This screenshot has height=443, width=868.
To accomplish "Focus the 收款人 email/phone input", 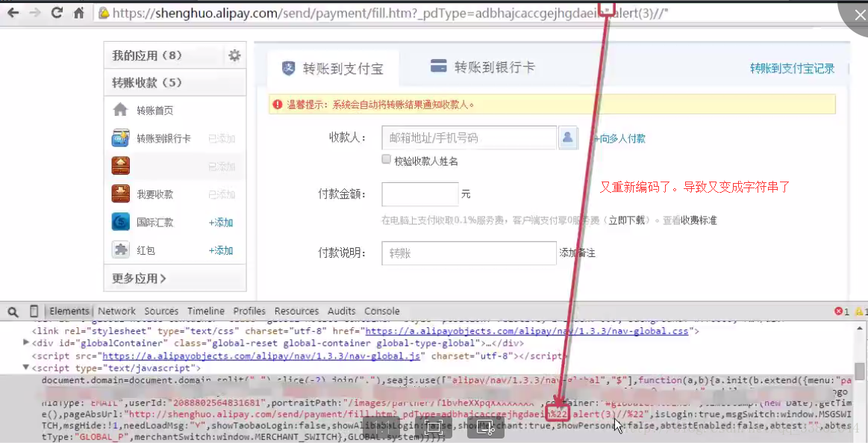I will pos(469,138).
